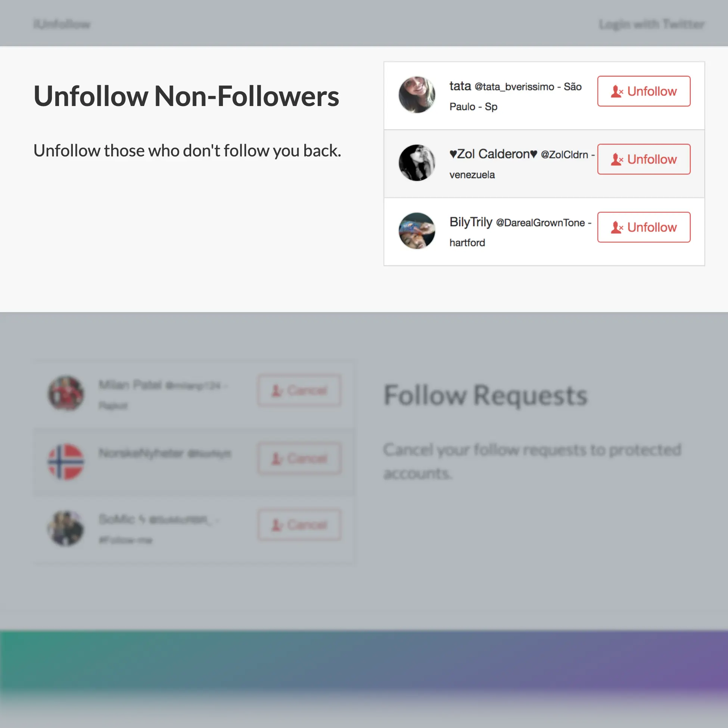Click the cancel icon on NorskeNyheter's row
Screen dimensions: 728x728
(x=278, y=458)
